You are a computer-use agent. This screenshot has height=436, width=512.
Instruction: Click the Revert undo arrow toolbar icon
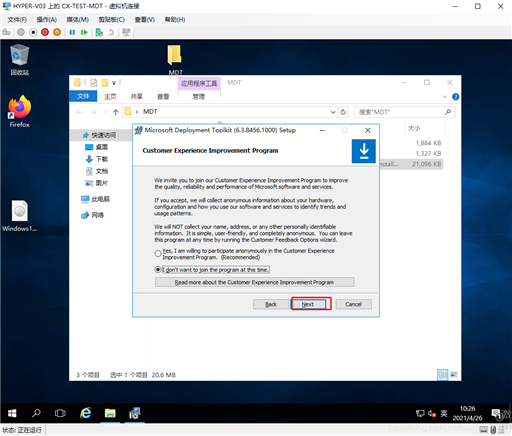pos(111,32)
